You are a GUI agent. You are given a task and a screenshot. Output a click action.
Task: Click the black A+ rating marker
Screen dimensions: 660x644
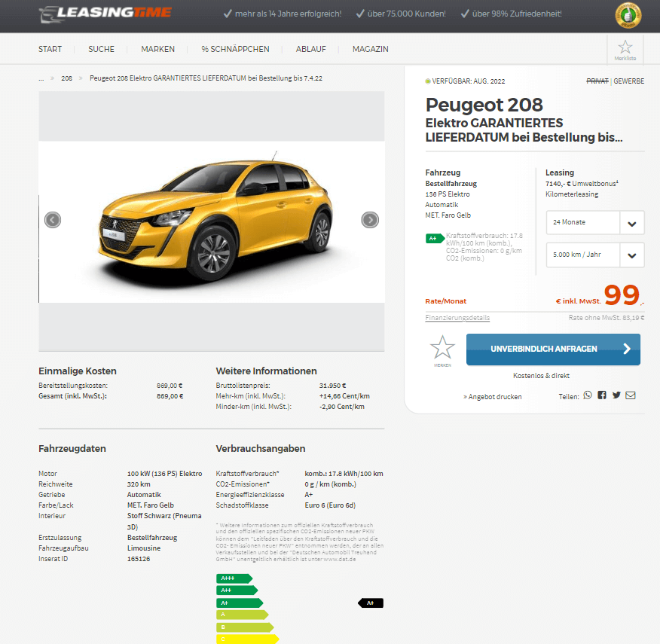pos(371,603)
